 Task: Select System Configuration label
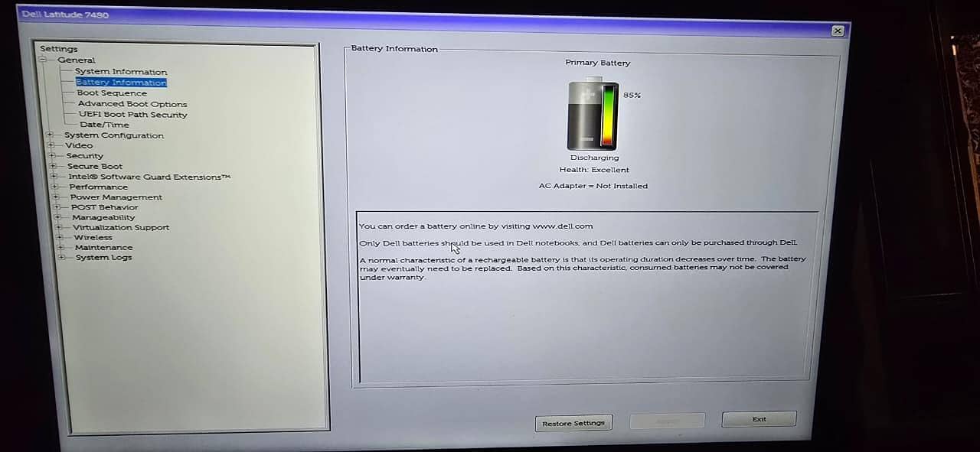point(114,135)
